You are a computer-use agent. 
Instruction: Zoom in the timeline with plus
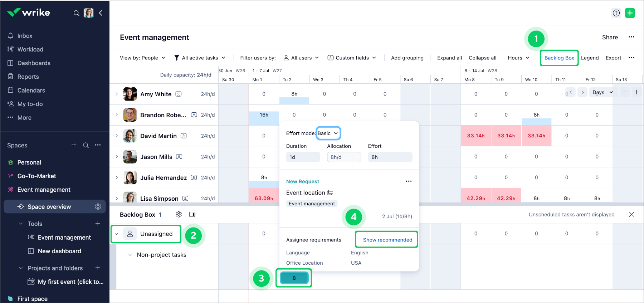(636, 92)
